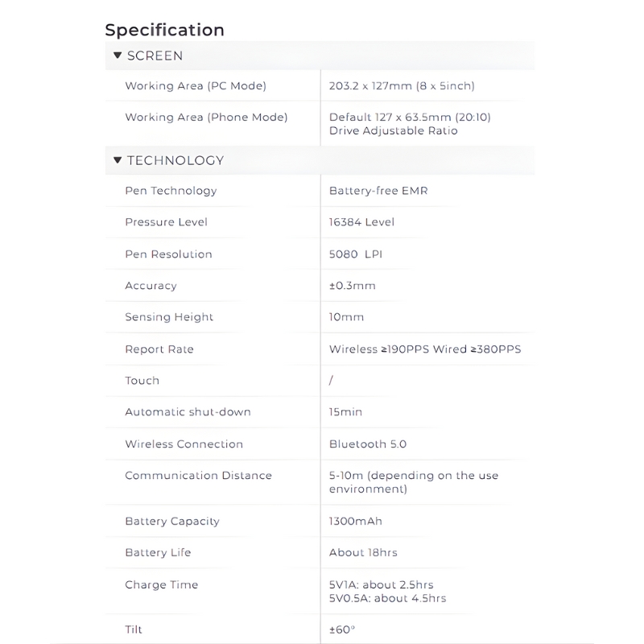Click the Report Rate value text
Screen dimensions: 644x644
coord(430,349)
